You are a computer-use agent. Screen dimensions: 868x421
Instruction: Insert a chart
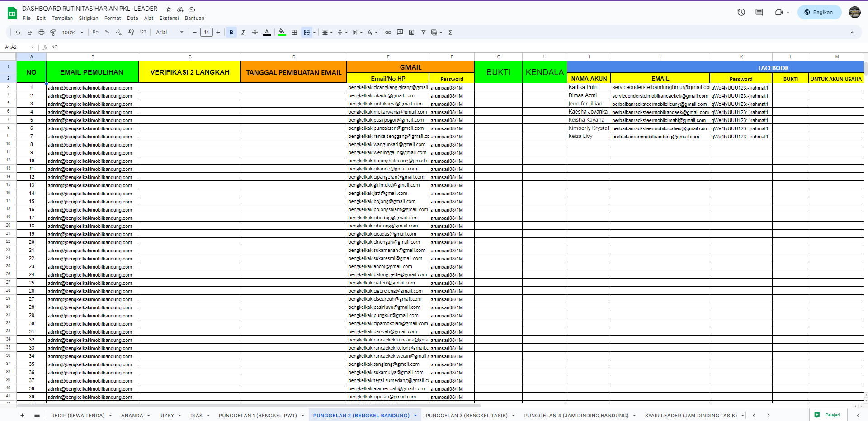412,32
